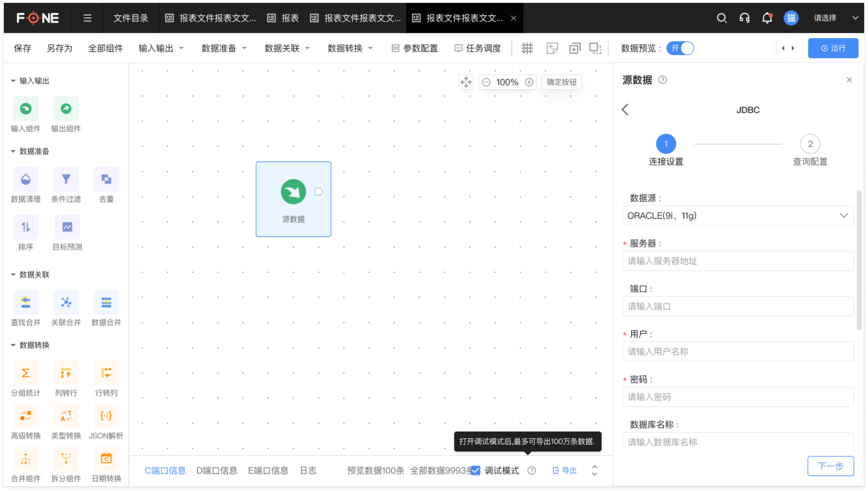The width and height of the screenshot is (868, 491).
Task: Click the 条件过滤 filter component icon
Action: [66, 179]
